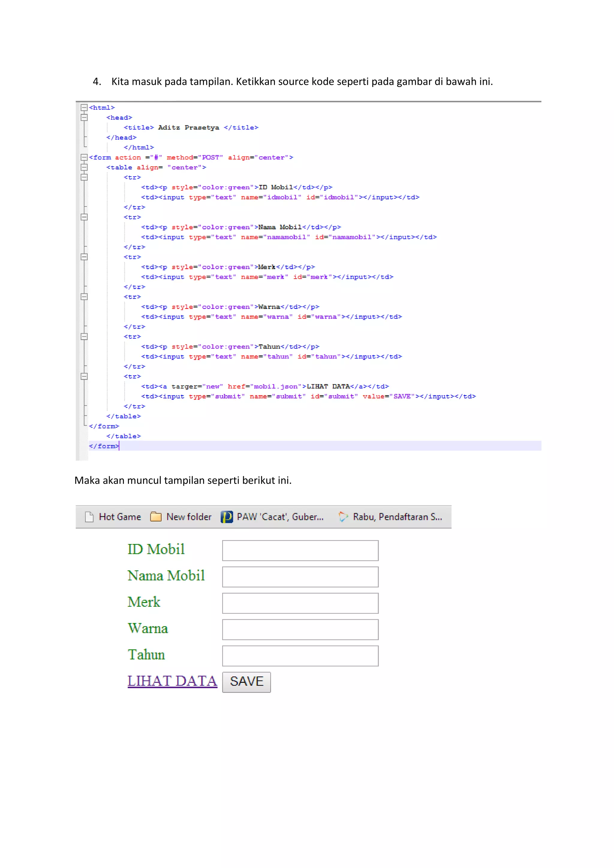Viewport: 614px width, 868px height.
Task: Collapse the first tr fold marker
Action: coord(84,177)
